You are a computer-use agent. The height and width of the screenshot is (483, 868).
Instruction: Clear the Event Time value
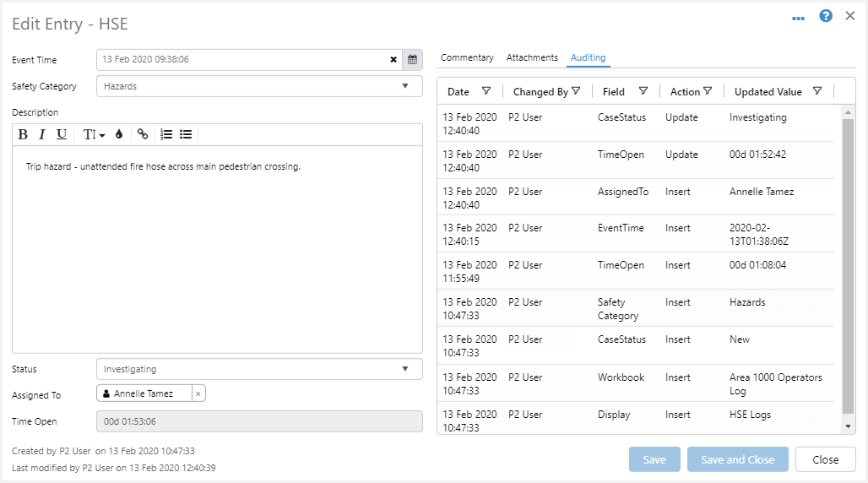coord(393,60)
